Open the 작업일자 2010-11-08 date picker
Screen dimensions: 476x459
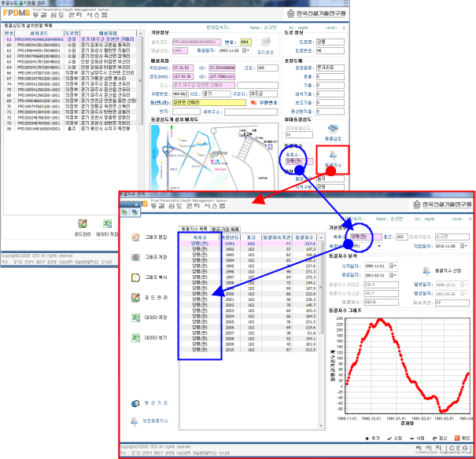[463, 246]
